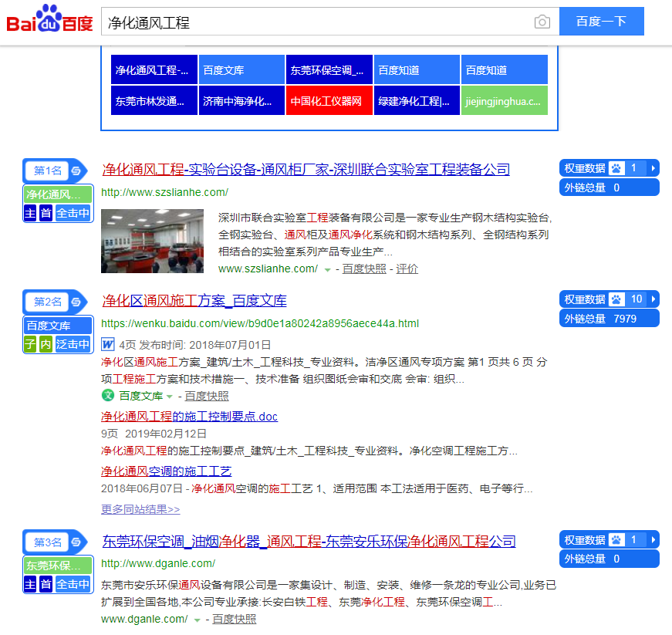Open first result 百度快照 link
Viewport: 672px width, 635px height.
click(364, 269)
